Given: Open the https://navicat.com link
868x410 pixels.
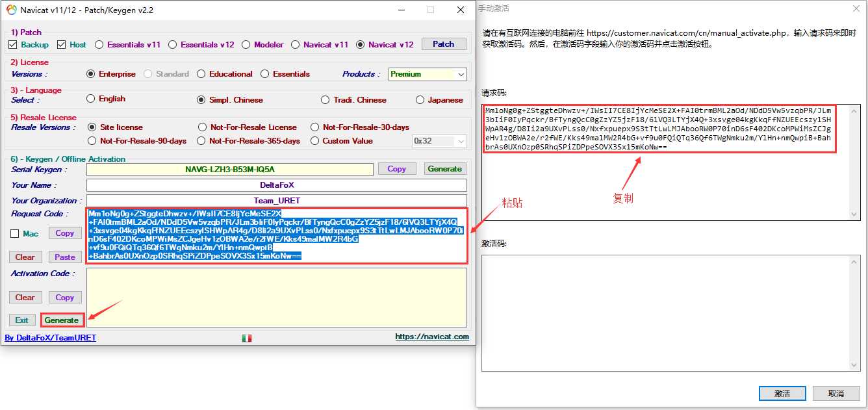Looking at the screenshot, I should point(432,337).
